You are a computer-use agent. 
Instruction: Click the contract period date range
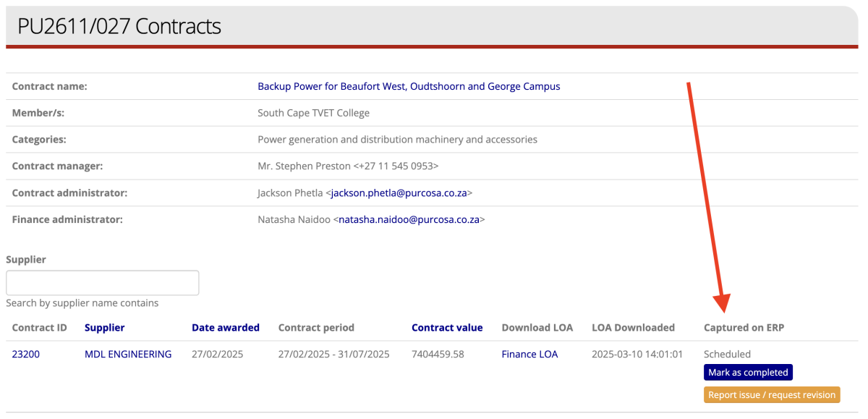333,355
